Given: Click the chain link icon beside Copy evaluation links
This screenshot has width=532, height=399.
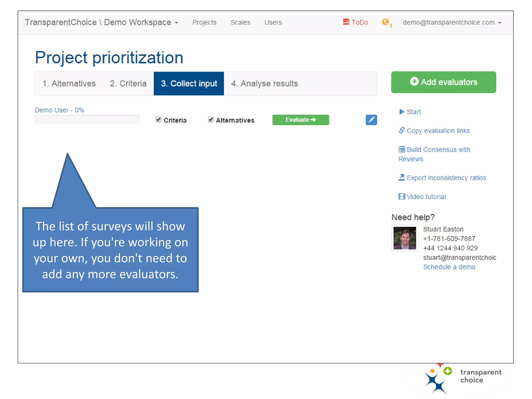Looking at the screenshot, I should coord(402,130).
